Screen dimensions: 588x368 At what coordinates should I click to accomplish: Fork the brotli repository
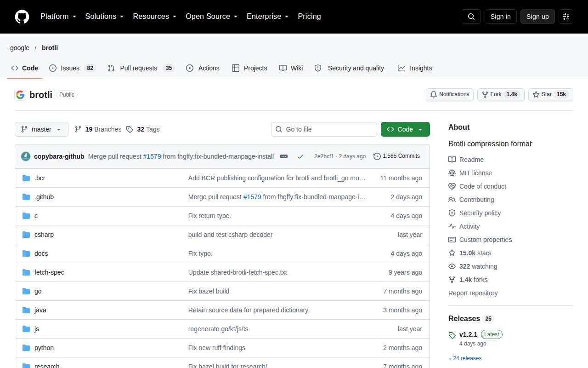(x=501, y=94)
